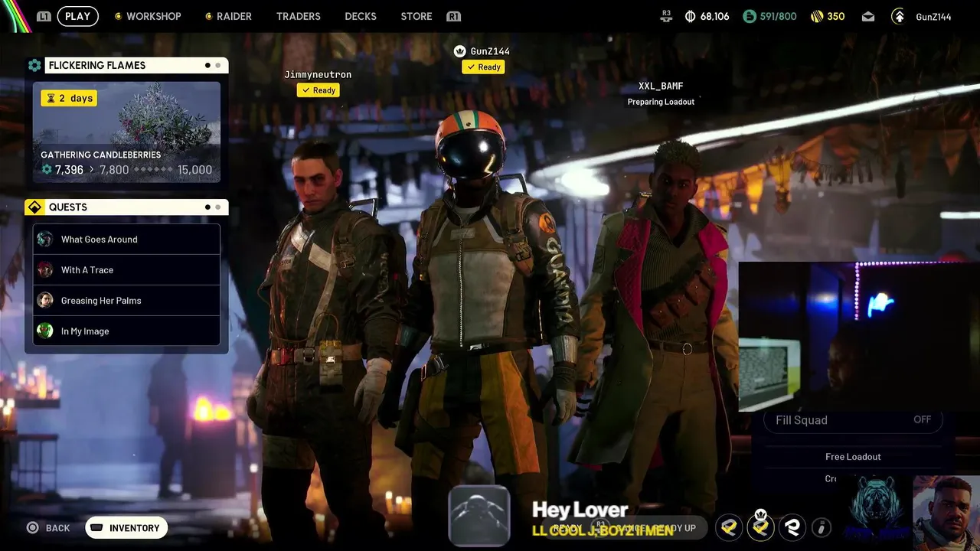Click the L1 bumper icon
This screenshot has width=980, height=551.
(x=44, y=16)
